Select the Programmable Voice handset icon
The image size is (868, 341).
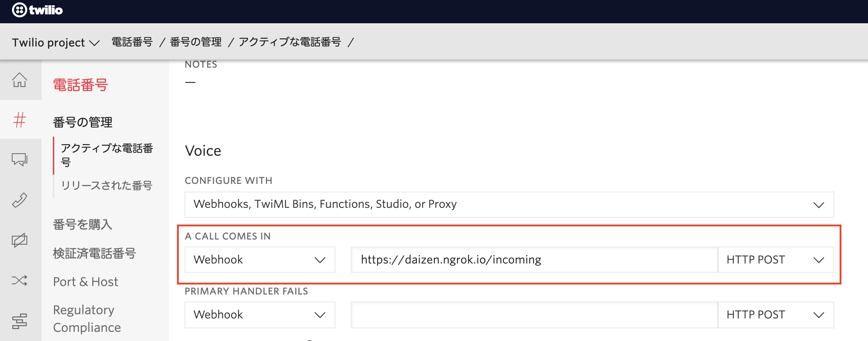(20, 200)
